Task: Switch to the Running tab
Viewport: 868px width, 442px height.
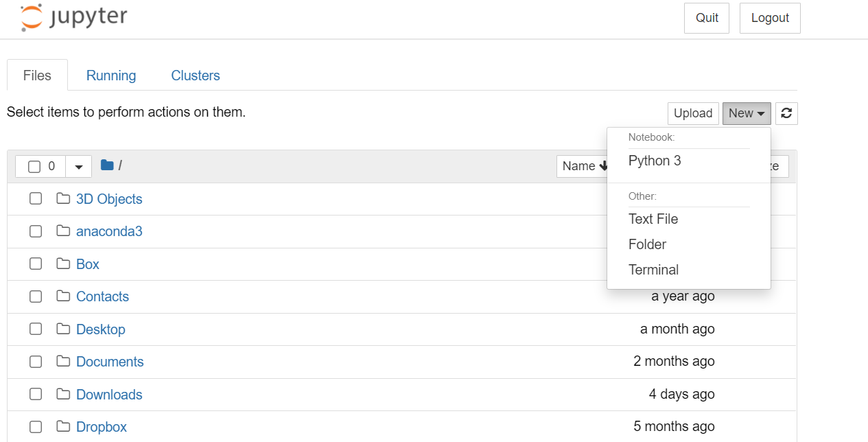Action: [111, 75]
